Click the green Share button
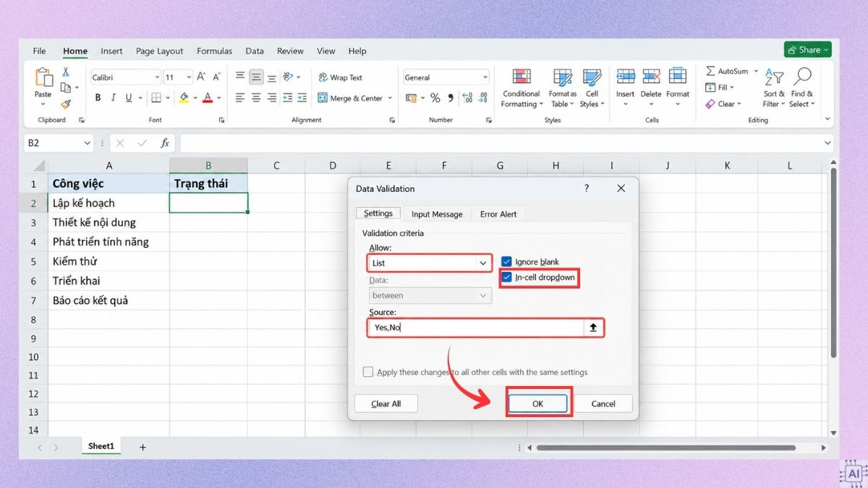The width and height of the screenshot is (868, 488). coord(808,50)
